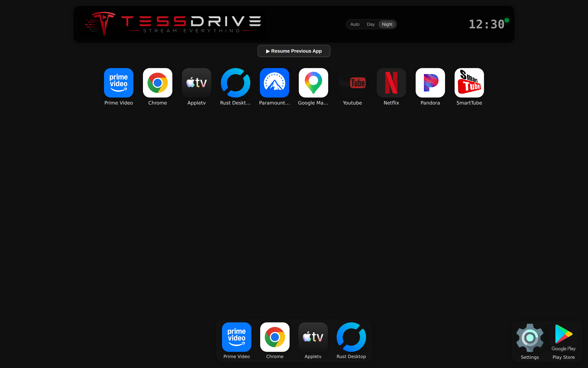This screenshot has height=368, width=588.
Task: Open the Youtube app
Action: pyautogui.click(x=352, y=83)
